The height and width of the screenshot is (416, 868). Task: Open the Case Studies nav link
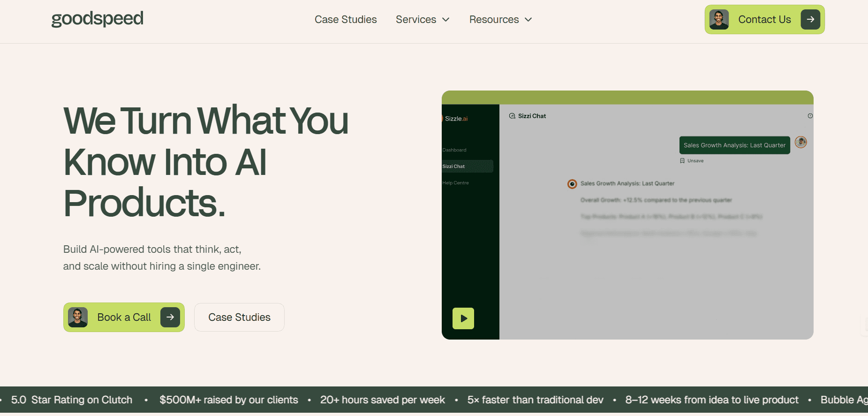[346, 20]
